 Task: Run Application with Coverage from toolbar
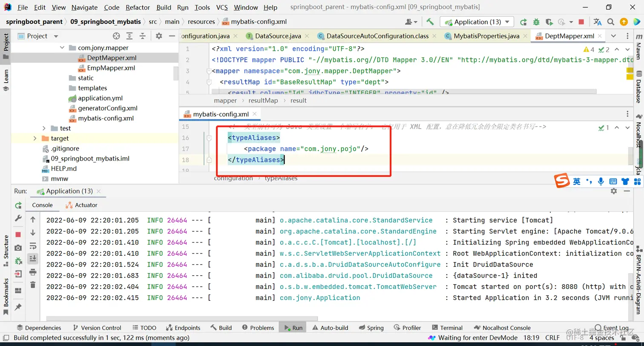549,22
